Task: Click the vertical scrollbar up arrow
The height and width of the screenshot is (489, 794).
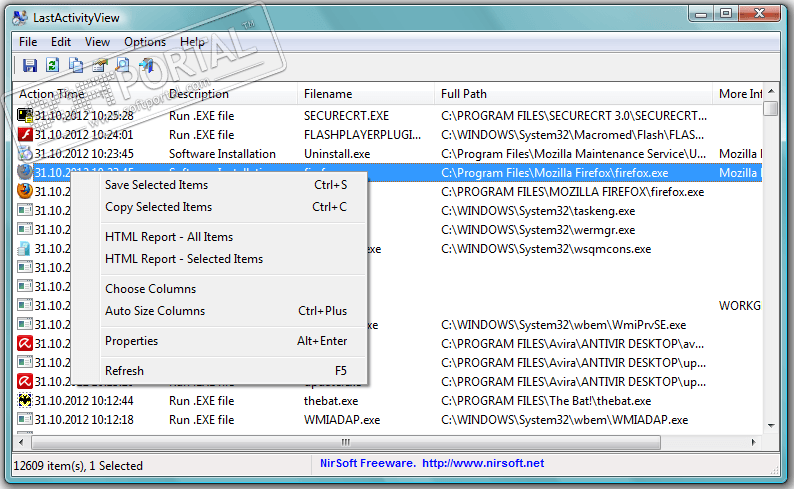Action: click(771, 92)
